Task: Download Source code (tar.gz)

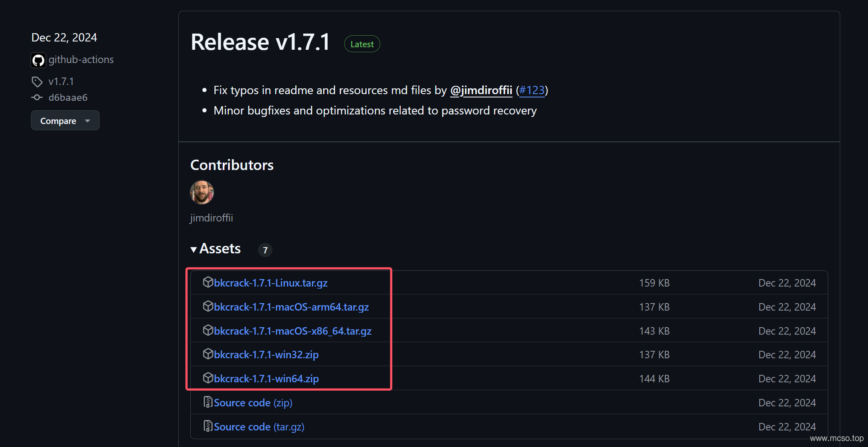Action: tap(259, 427)
